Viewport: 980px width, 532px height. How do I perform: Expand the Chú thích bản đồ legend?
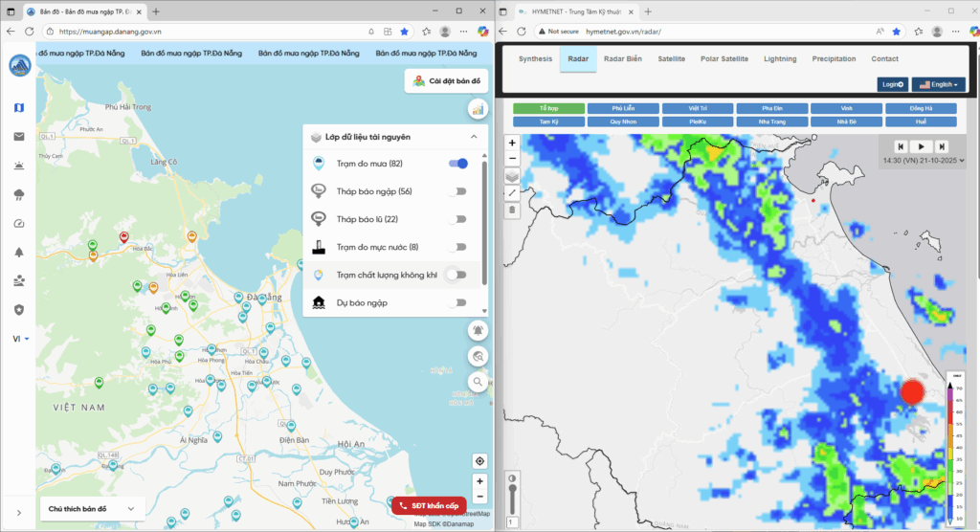[92, 509]
